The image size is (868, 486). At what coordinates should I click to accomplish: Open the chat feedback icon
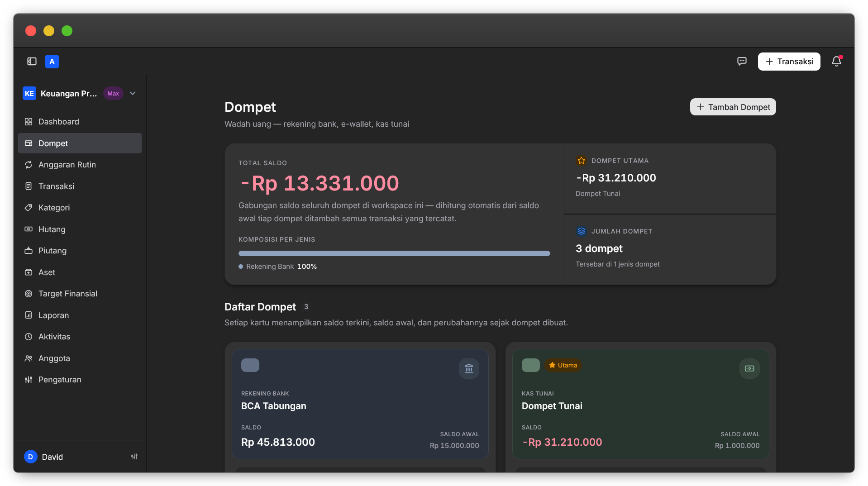[x=742, y=62]
